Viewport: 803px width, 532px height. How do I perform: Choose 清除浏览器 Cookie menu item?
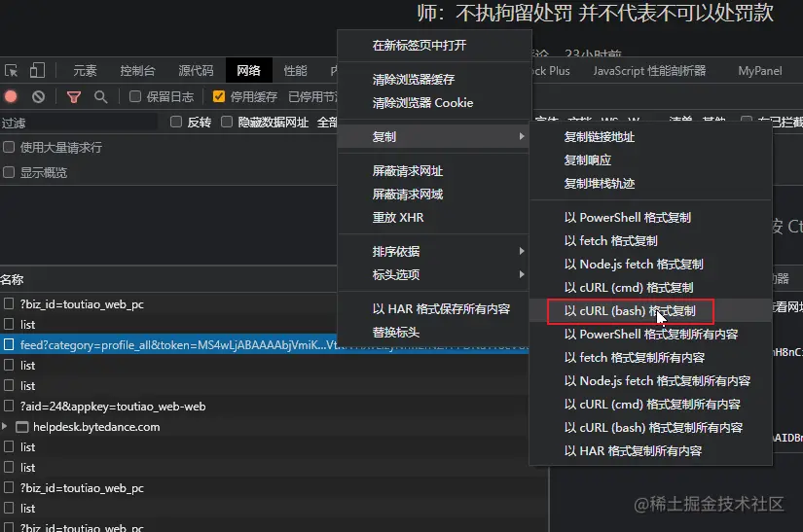(x=433, y=103)
